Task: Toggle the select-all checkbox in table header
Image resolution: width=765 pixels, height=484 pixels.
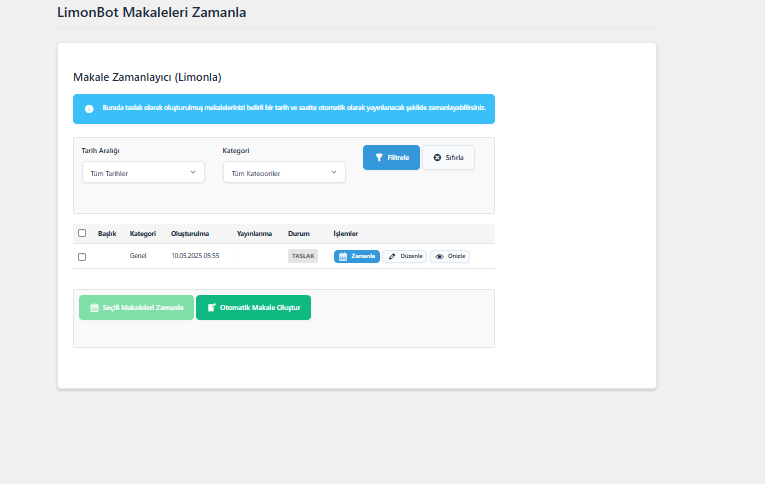Action: point(82,233)
